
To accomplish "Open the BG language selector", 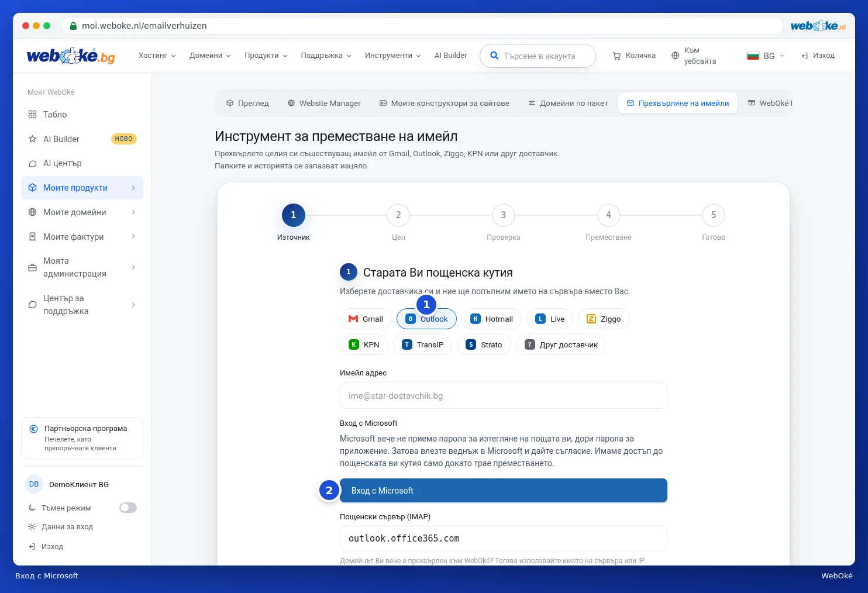I will click(x=766, y=56).
